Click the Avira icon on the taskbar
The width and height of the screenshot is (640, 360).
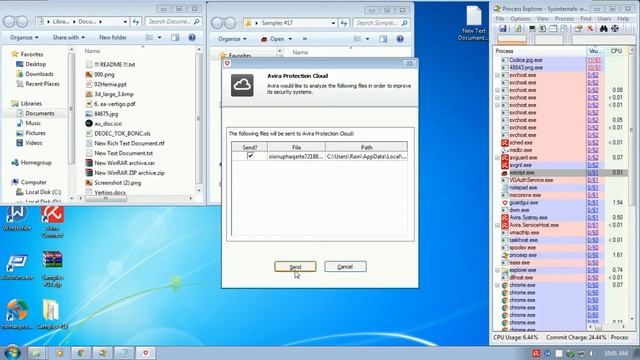(x=145, y=353)
